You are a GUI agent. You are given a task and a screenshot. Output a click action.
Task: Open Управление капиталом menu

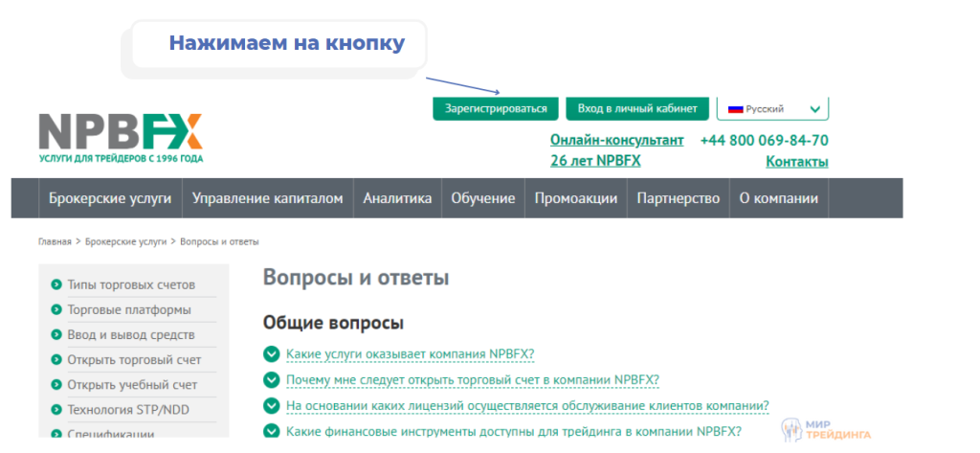tap(267, 199)
